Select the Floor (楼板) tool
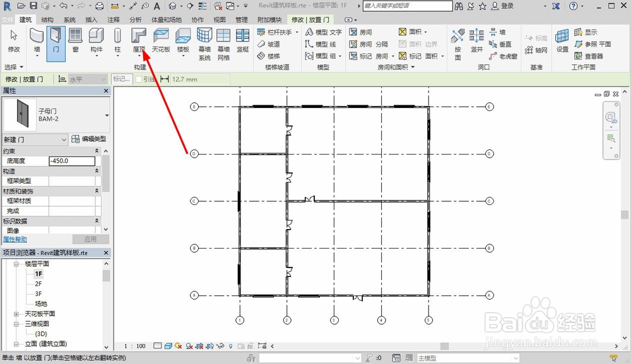Image resolution: width=631 pixels, height=364 pixels. (x=183, y=41)
